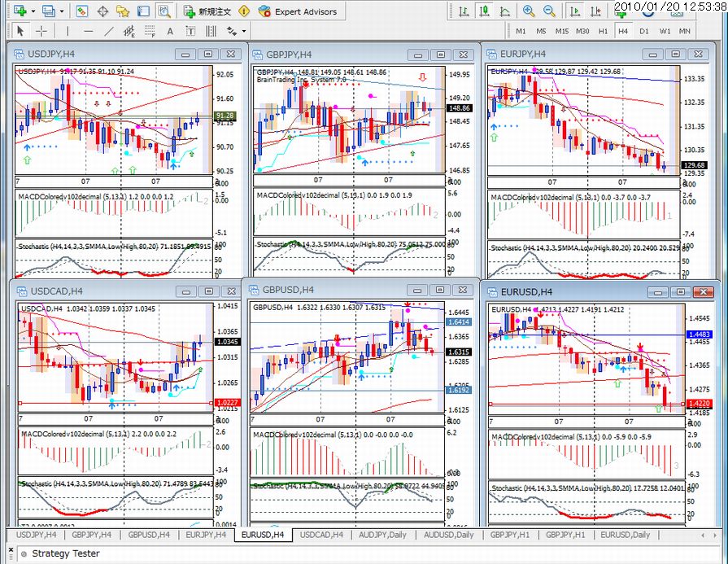This screenshot has height=564, width=728.
Task: Open the Data Window crosshair-circle icon
Action: [102, 11]
